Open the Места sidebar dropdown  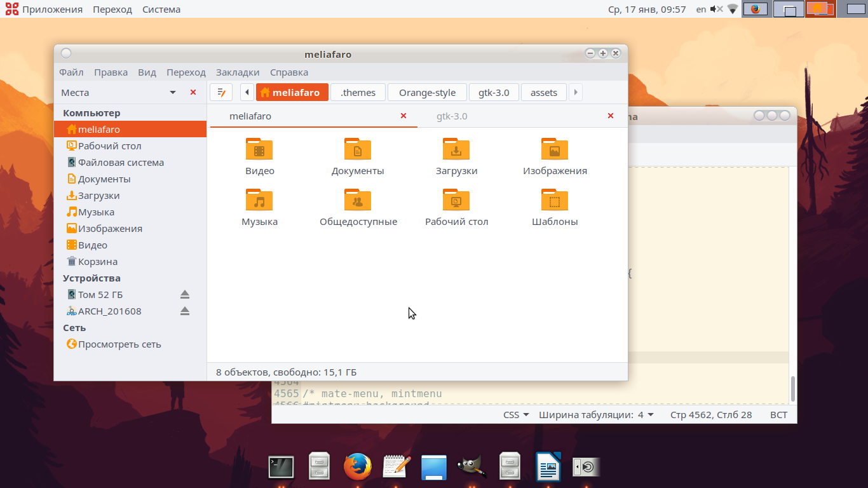(173, 93)
